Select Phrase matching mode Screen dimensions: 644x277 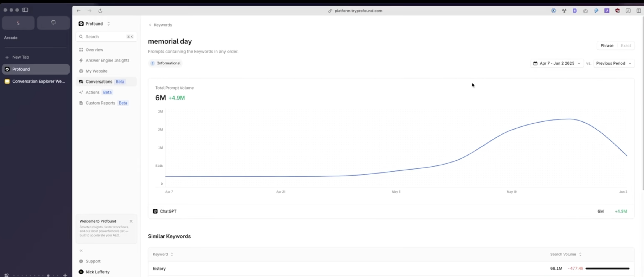[x=607, y=45]
